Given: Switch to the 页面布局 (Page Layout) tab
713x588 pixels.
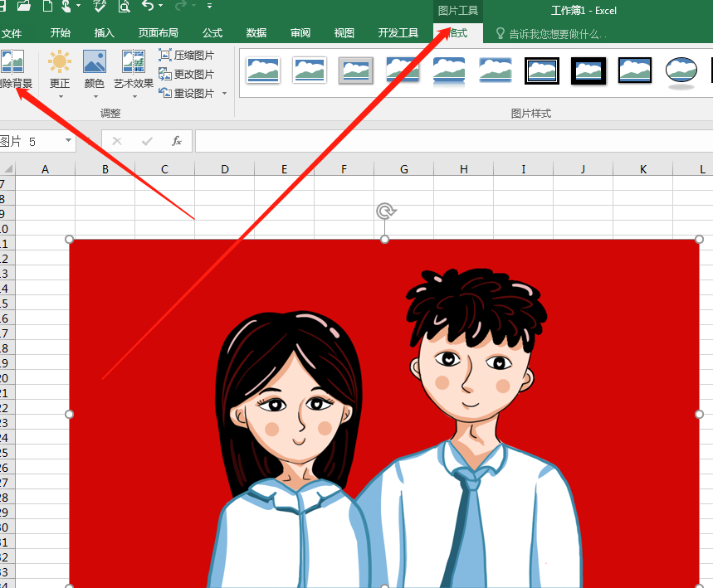Looking at the screenshot, I should (158, 32).
